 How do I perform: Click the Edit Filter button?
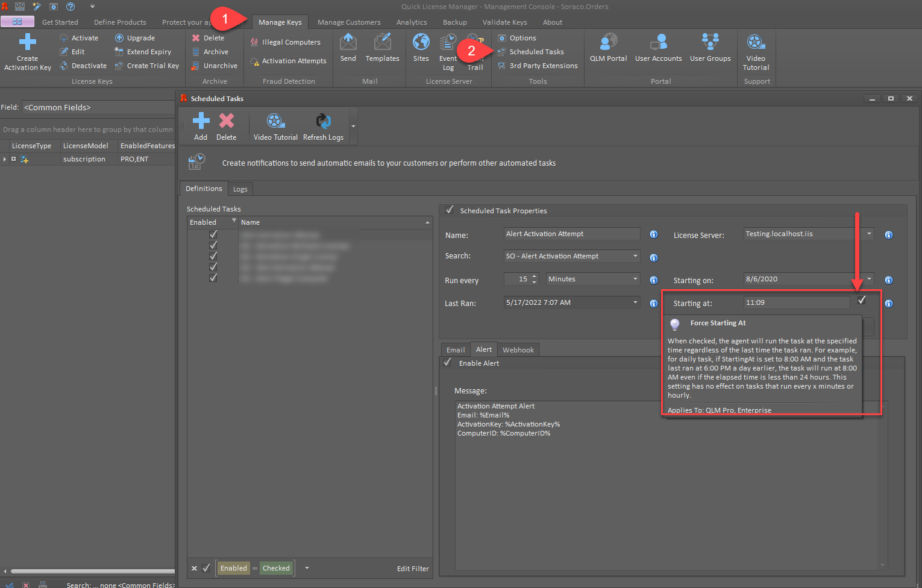click(x=413, y=569)
